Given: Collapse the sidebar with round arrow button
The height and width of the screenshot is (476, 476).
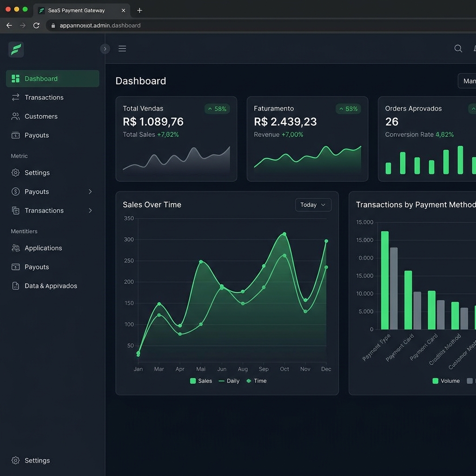Looking at the screenshot, I should pyautogui.click(x=105, y=49).
